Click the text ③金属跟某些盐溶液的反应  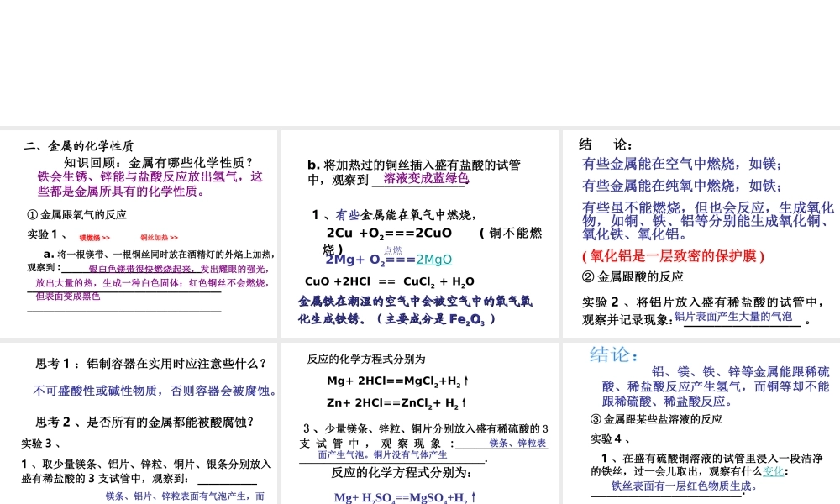click(656, 419)
